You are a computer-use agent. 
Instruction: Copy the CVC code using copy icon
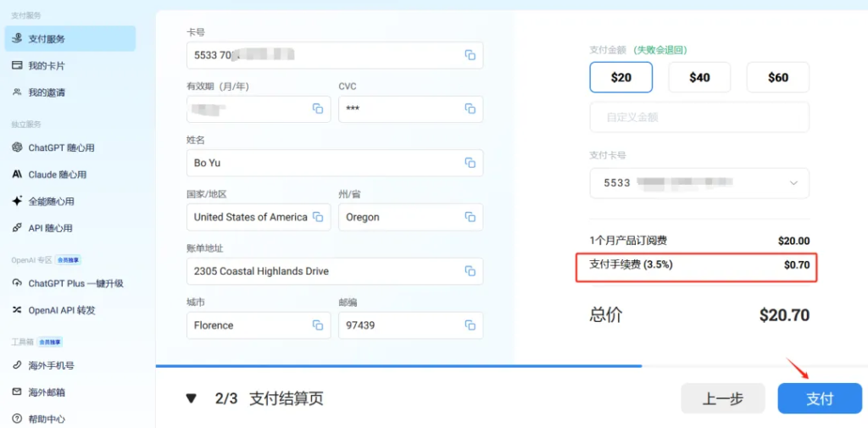click(470, 108)
